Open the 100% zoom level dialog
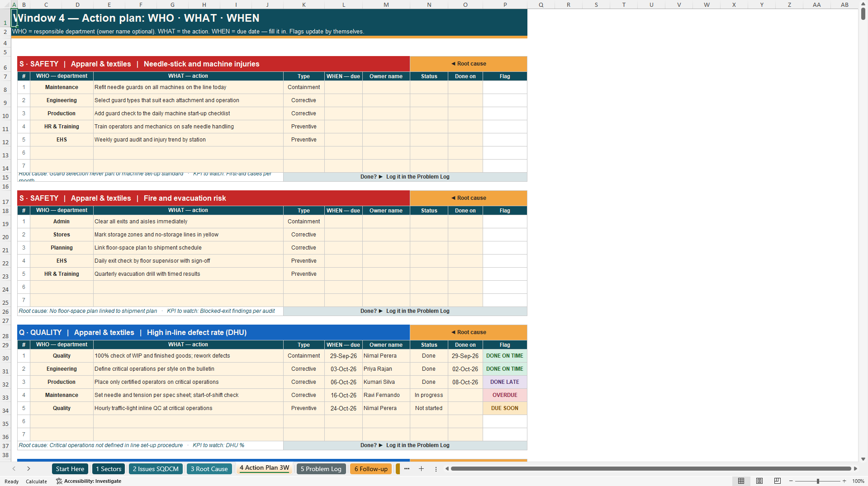This screenshot has width=868, height=486. click(858, 481)
